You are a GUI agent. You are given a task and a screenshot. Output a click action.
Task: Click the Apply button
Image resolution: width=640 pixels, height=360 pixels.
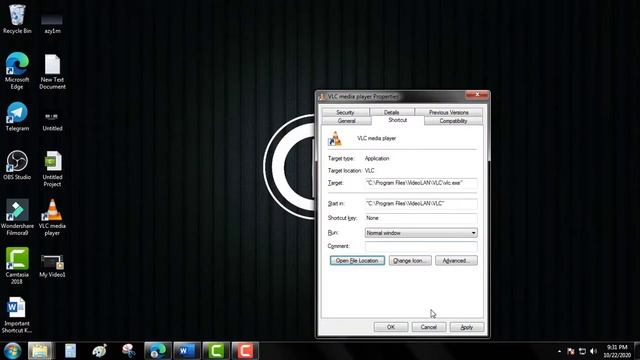coord(467,327)
